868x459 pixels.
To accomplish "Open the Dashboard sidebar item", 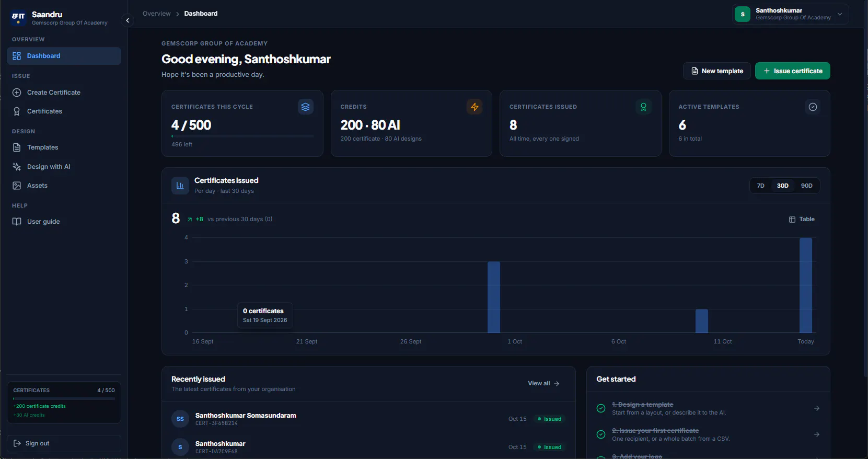I will tap(64, 56).
